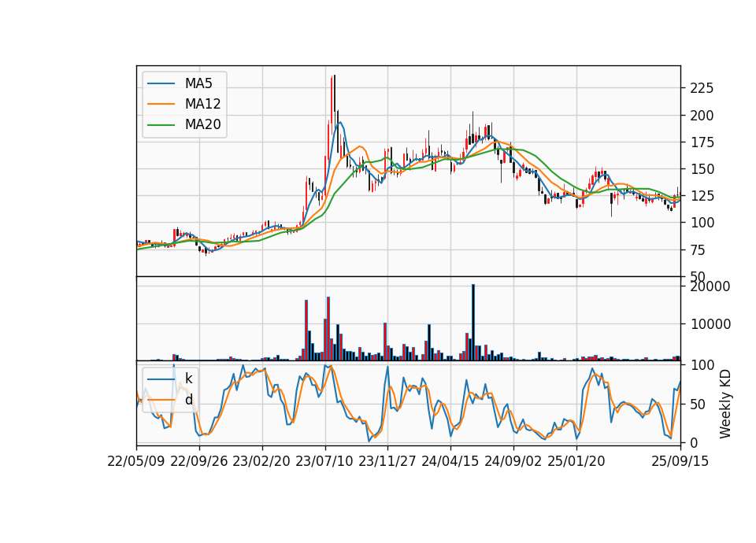The height and width of the screenshot is (543, 756).
Task: Click the 22/05/09 date tick label
Action: click(x=136, y=461)
